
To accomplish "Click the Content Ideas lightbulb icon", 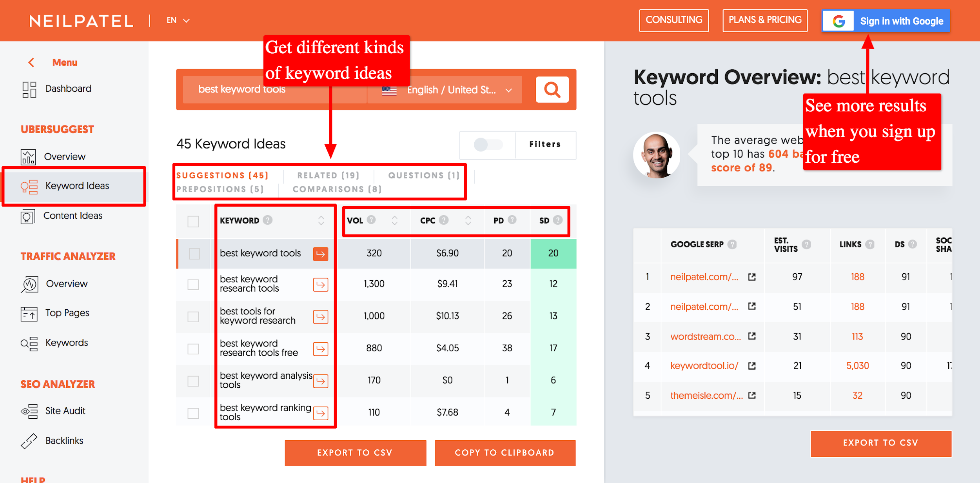I will pos(27,216).
